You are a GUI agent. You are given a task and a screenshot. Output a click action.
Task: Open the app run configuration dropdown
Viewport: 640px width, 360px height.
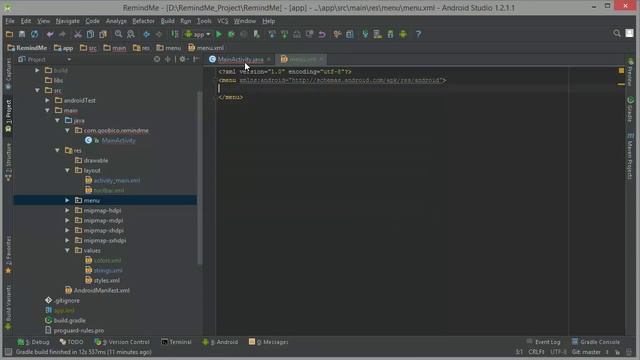tap(198, 34)
